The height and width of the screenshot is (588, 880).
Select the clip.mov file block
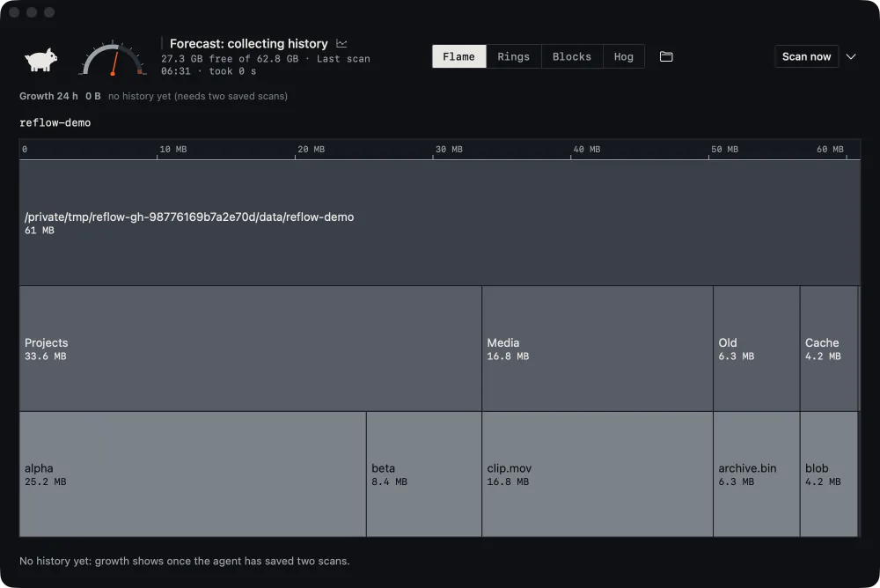click(598, 474)
